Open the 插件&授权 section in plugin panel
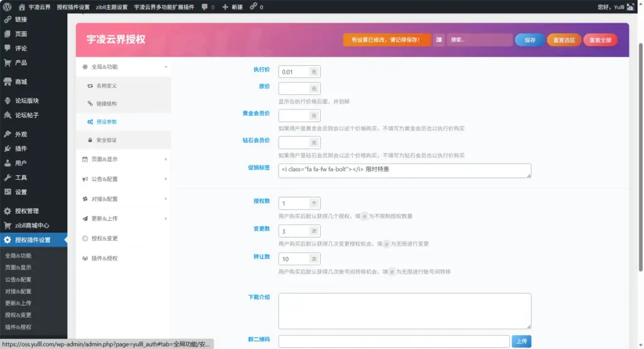 pos(123,258)
